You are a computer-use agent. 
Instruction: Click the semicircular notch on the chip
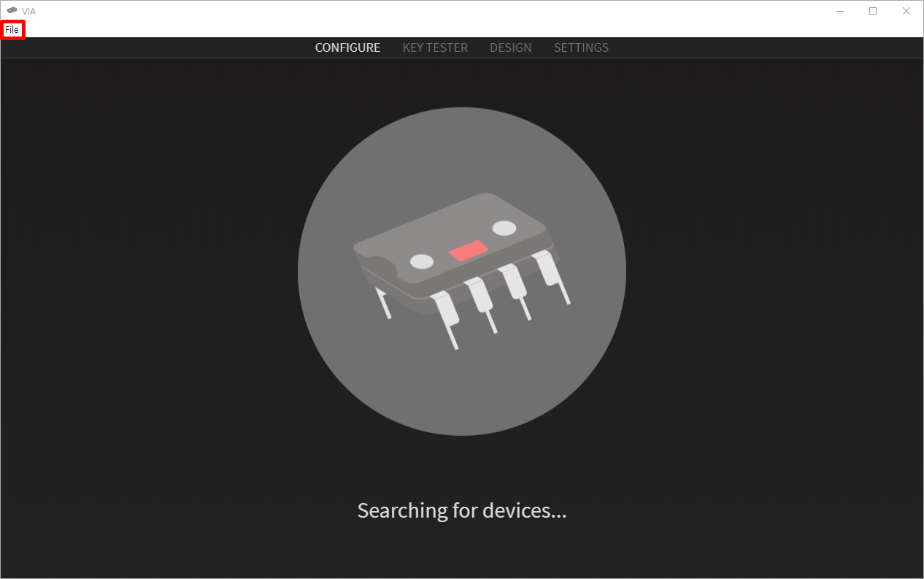point(376,269)
